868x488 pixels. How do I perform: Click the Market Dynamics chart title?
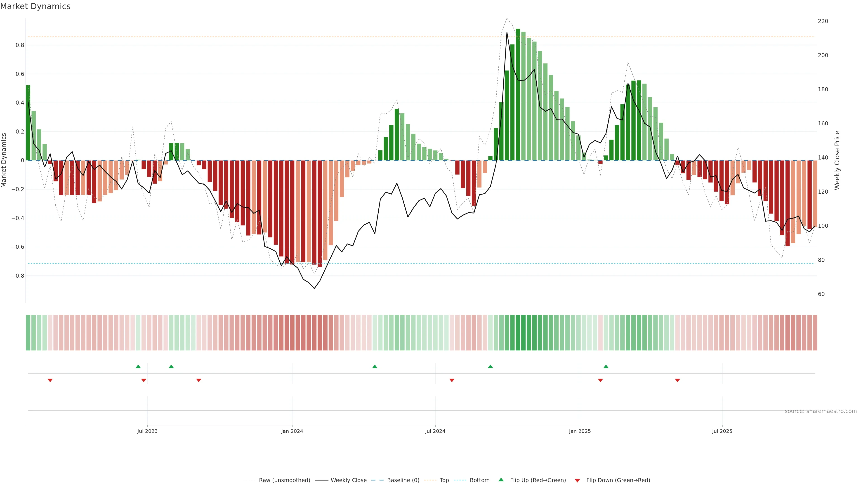(35, 6)
